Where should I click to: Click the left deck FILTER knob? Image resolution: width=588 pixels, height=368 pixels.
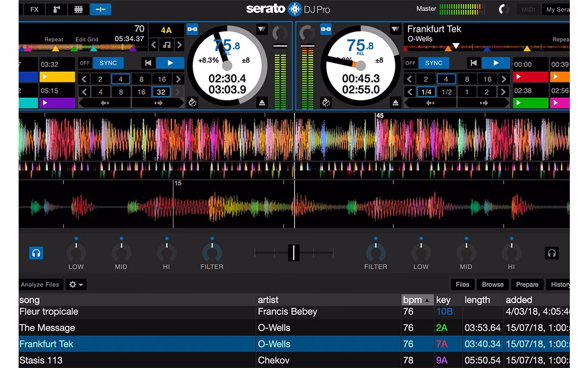pos(212,253)
